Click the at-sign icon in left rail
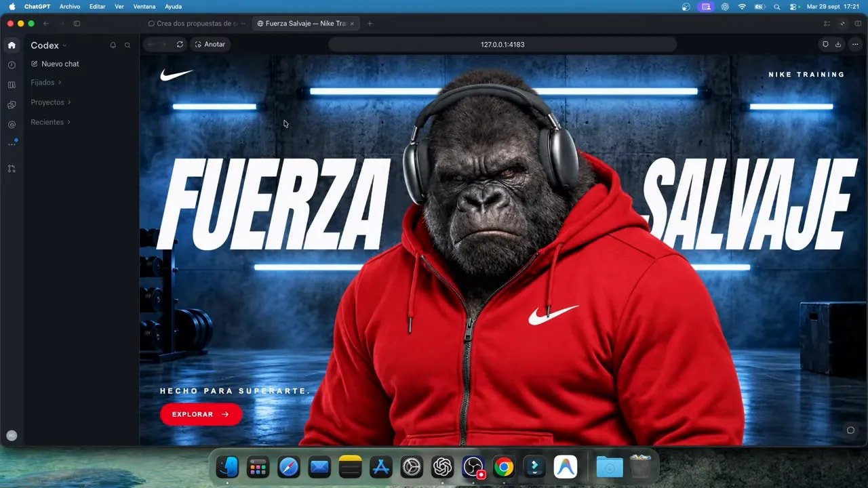 (12, 125)
